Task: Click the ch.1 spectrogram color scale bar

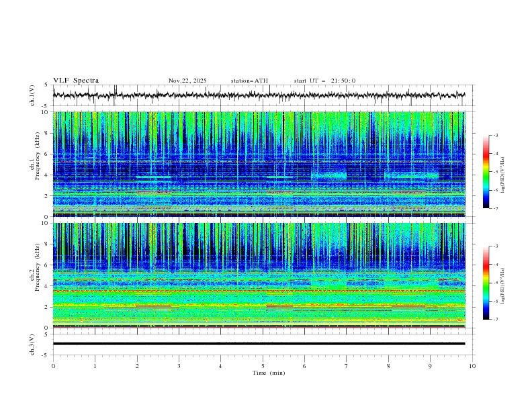Action: point(486,172)
